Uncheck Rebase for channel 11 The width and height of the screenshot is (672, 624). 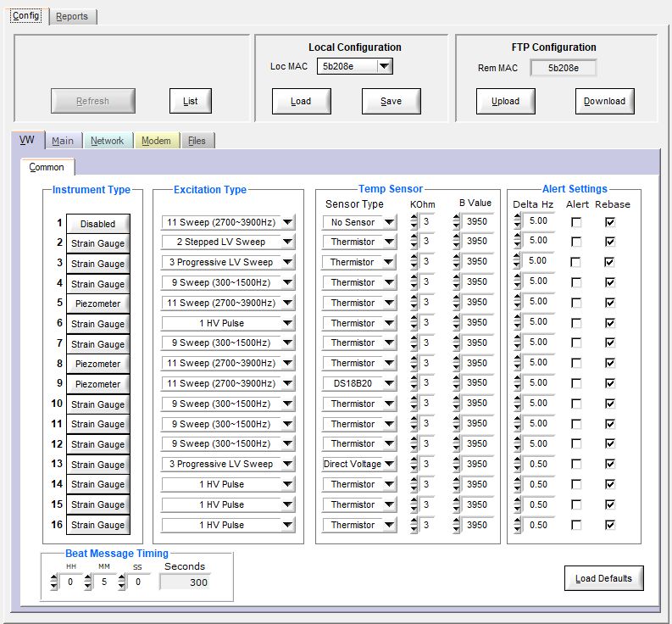click(610, 424)
